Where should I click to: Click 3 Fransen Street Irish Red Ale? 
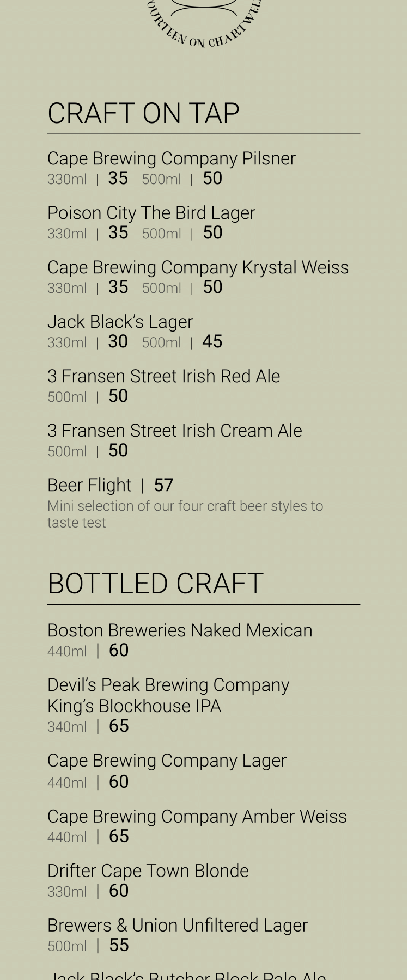(163, 376)
